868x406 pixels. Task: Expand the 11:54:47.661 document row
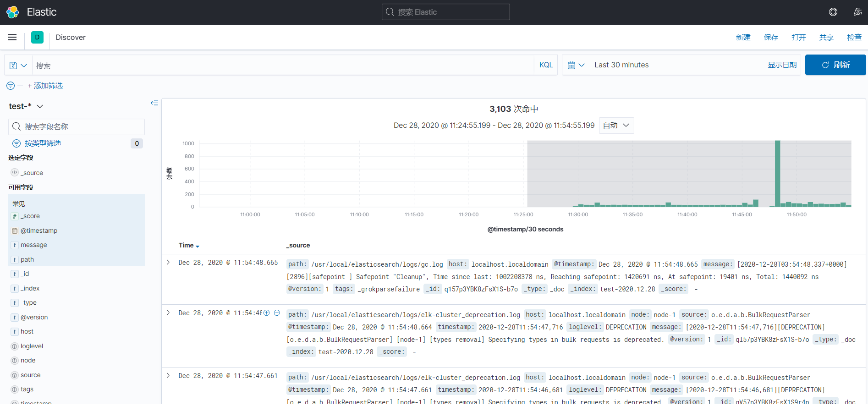click(168, 376)
